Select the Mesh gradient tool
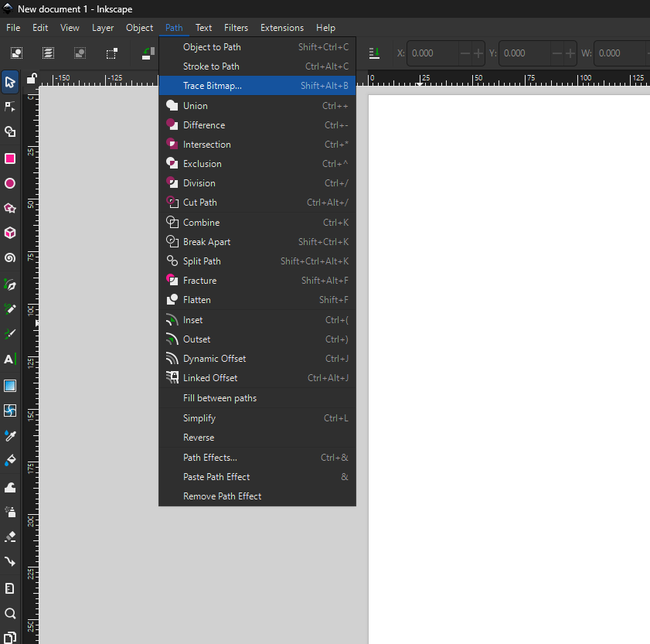 tap(10, 411)
